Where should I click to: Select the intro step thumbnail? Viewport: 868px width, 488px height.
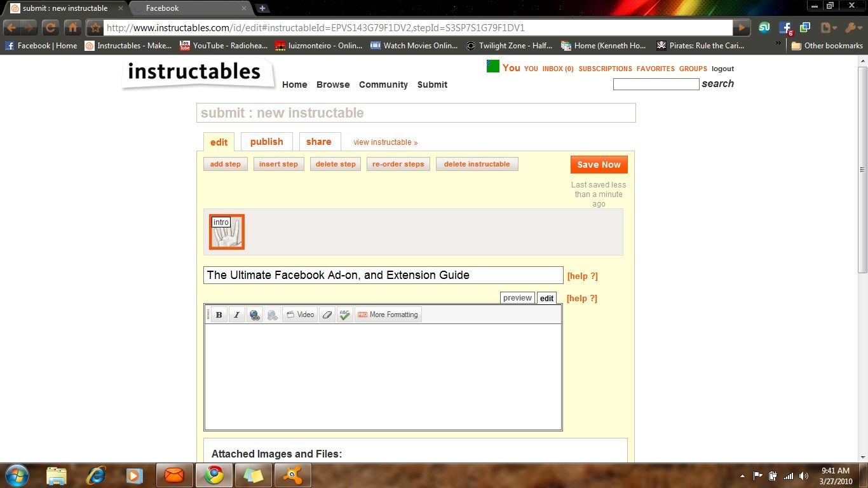click(x=226, y=232)
